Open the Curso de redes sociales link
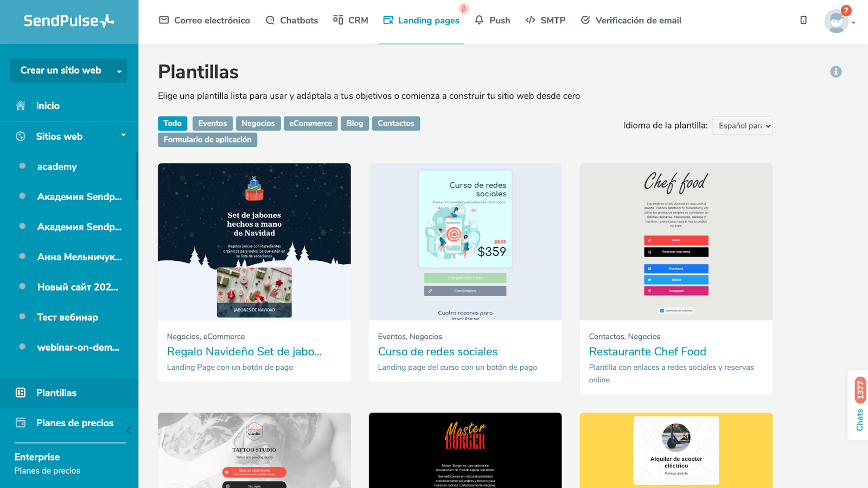Image resolution: width=868 pixels, height=488 pixels. [438, 352]
